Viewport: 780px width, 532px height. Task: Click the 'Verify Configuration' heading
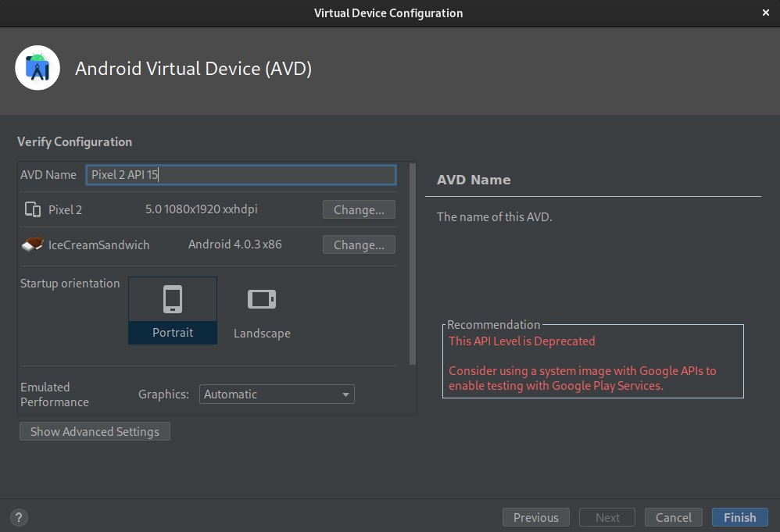(x=74, y=141)
